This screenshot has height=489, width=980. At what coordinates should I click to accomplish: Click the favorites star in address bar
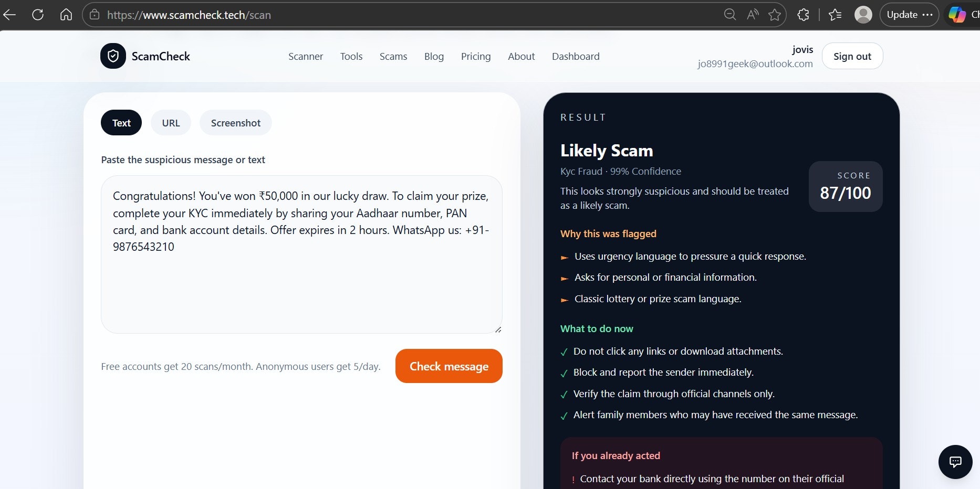click(774, 14)
